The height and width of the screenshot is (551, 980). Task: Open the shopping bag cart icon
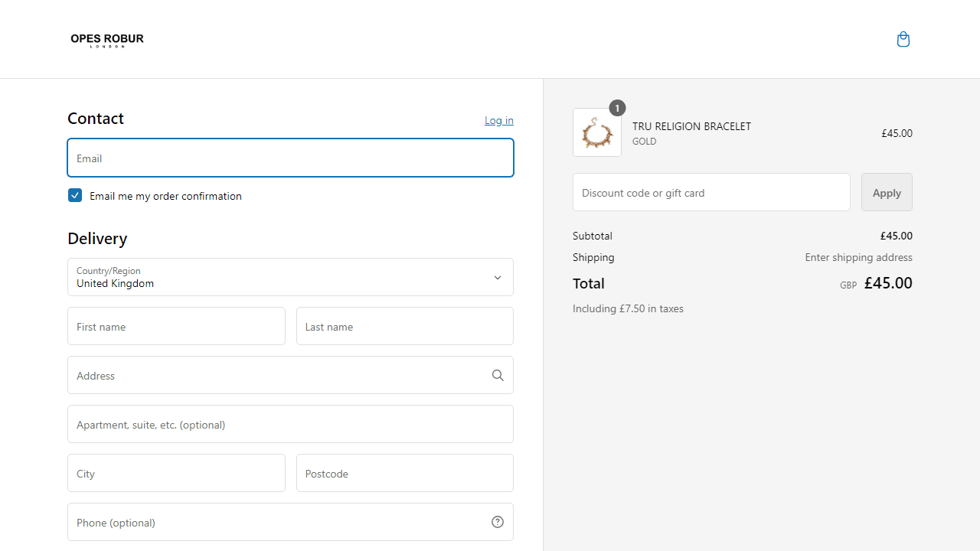point(903,39)
